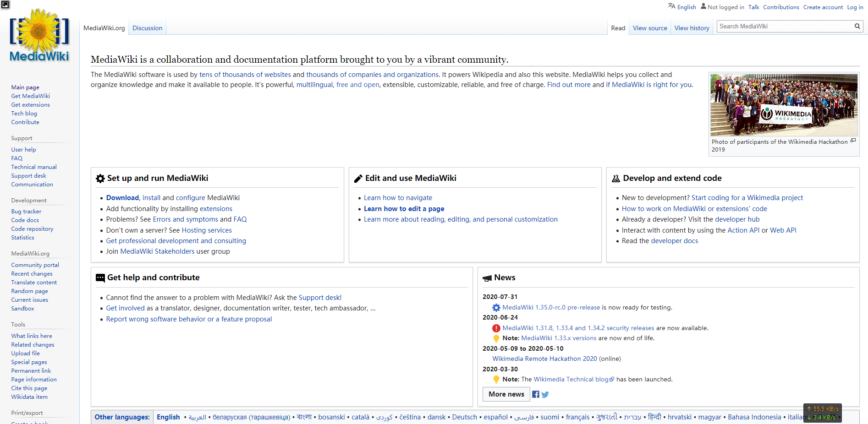
Task: Open the Bug tracker sidebar link
Action: point(26,212)
